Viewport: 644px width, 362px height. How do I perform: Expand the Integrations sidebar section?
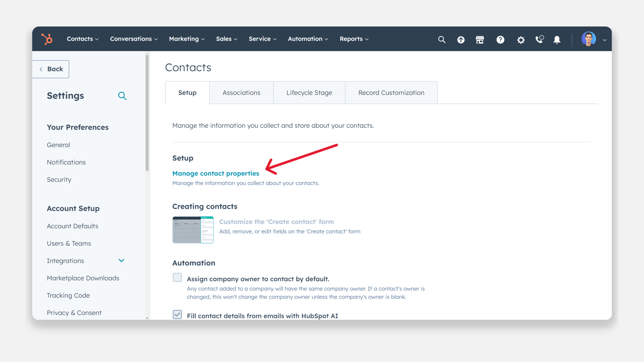click(121, 260)
